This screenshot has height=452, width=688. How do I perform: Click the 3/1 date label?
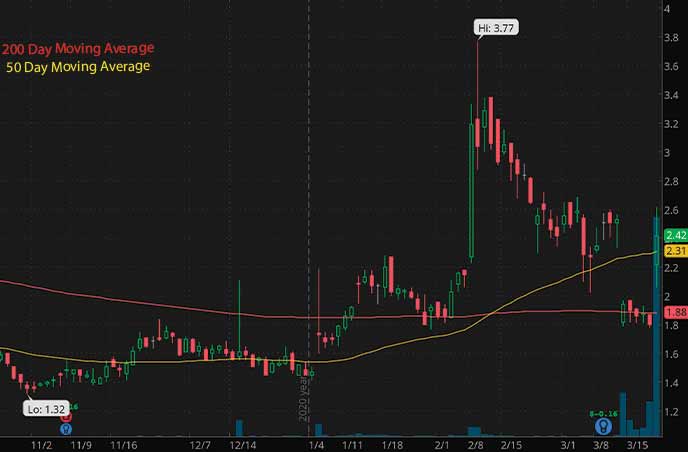[568, 445]
